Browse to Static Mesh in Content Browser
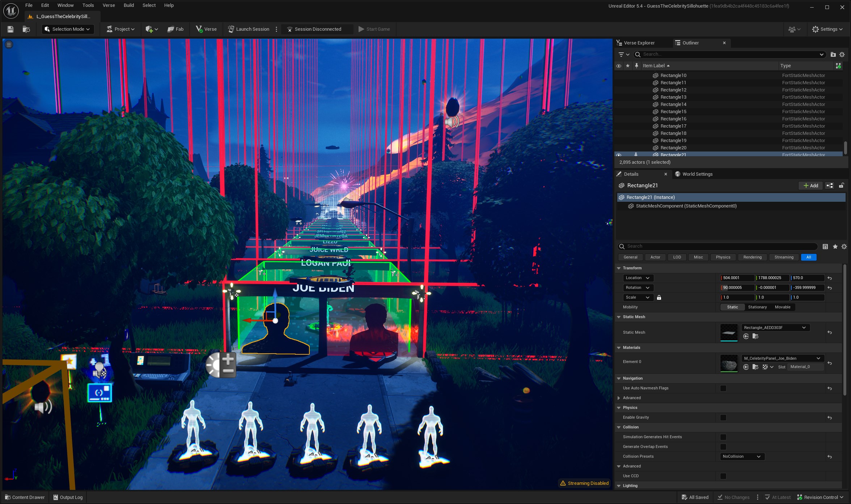 [x=755, y=337]
